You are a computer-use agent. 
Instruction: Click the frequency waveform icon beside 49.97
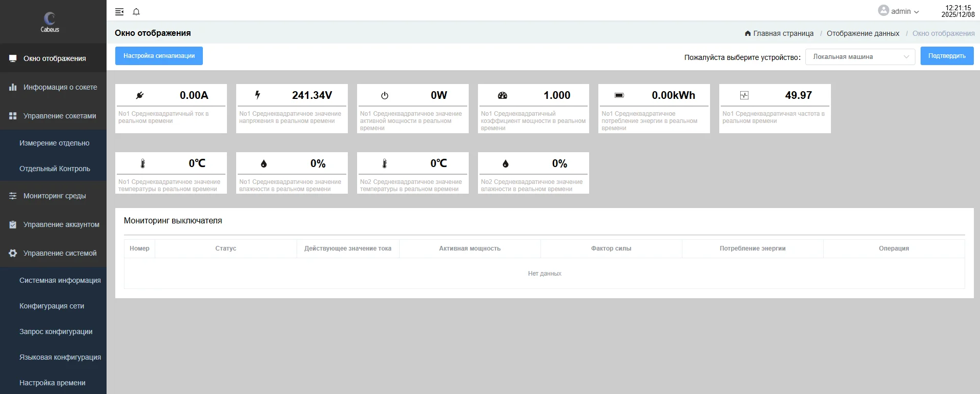(744, 95)
